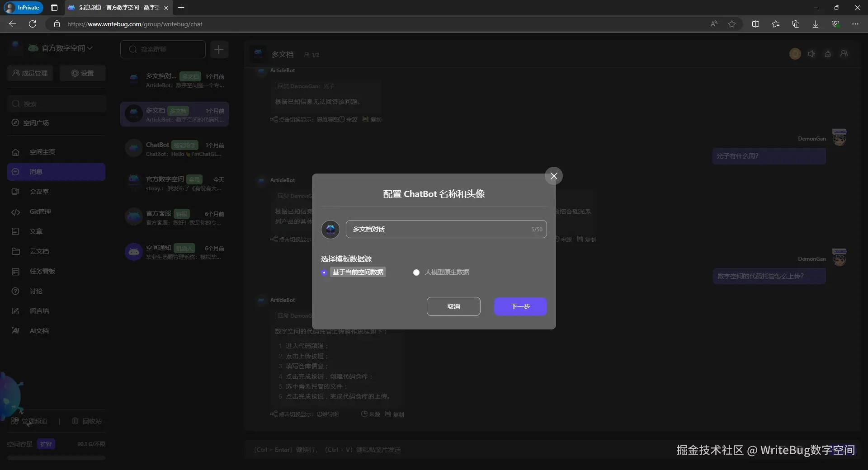
Task: Expand the 官方数字空间 dropdown
Action: click(90, 48)
